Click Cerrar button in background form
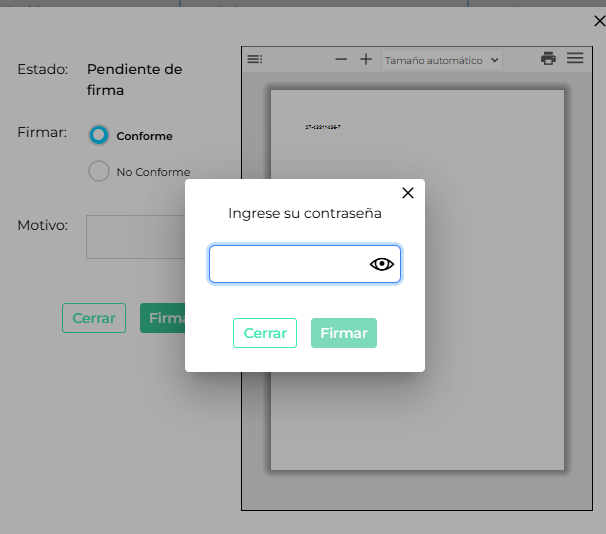The width and height of the screenshot is (606, 534). (x=94, y=318)
